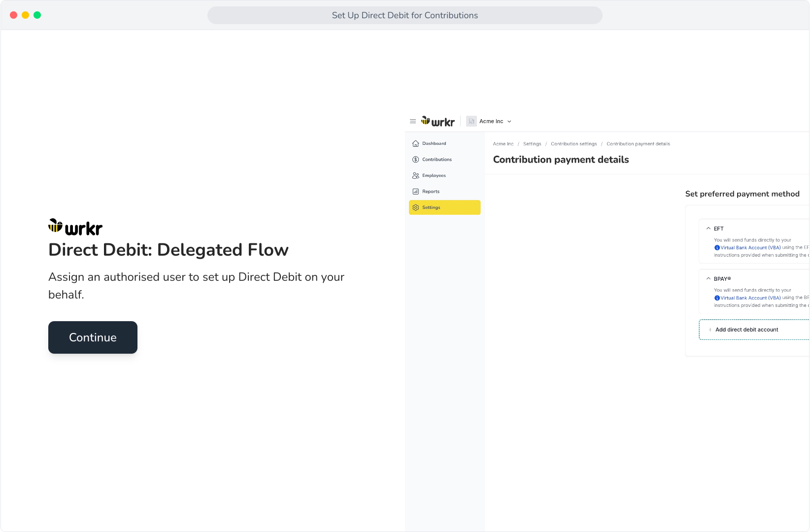Click the wrkr logo in app header
The image size is (810, 532).
[x=438, y=121]
